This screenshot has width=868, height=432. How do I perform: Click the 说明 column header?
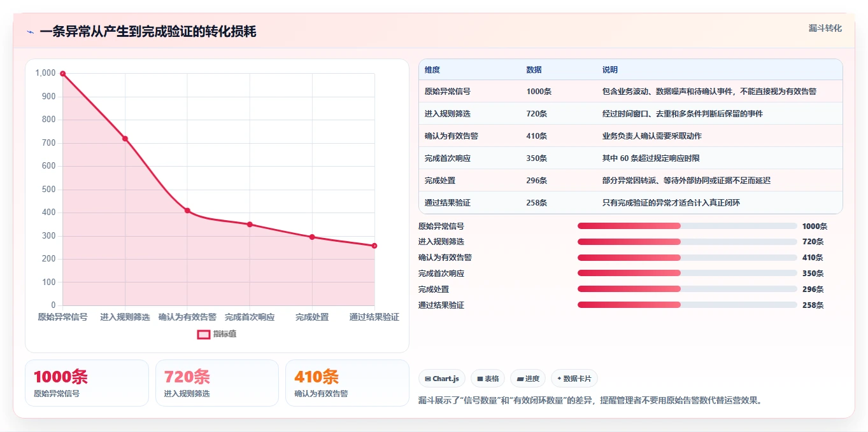[610, 70]
